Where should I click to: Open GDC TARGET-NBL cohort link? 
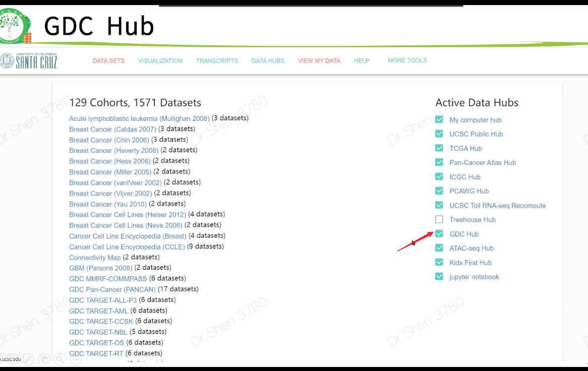coord(98,332)
